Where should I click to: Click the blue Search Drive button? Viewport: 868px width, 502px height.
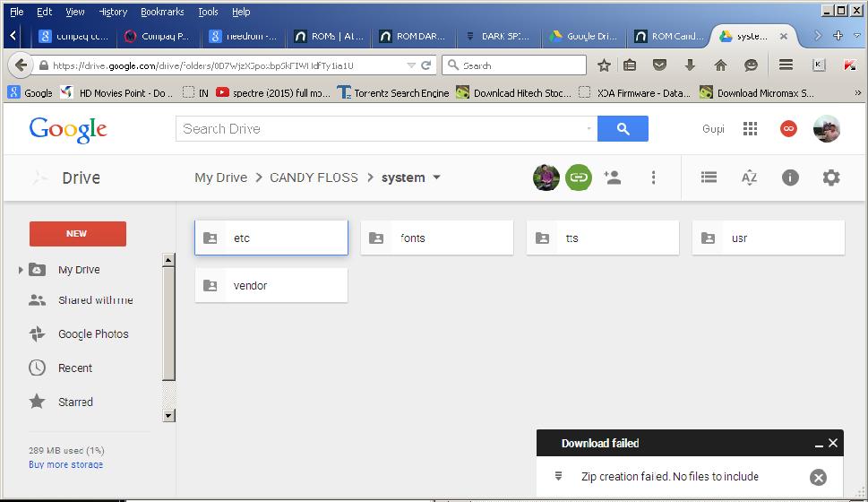[623, 129]
